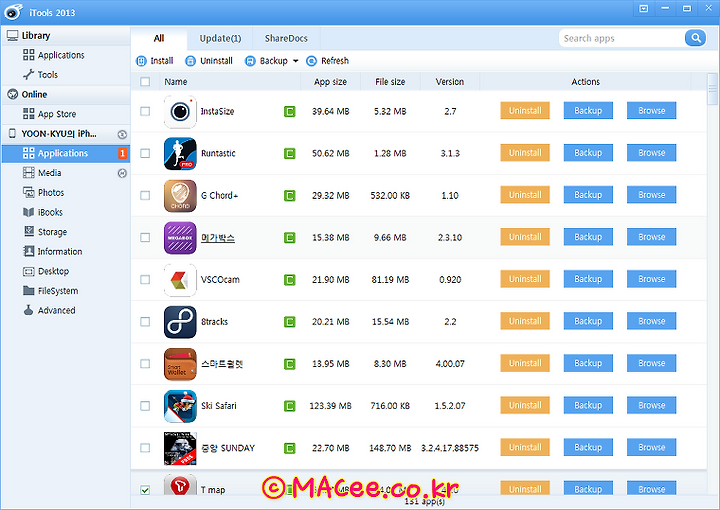Click green badge icon beside G Chord+
720x510 pixels.
pos(289,196)
